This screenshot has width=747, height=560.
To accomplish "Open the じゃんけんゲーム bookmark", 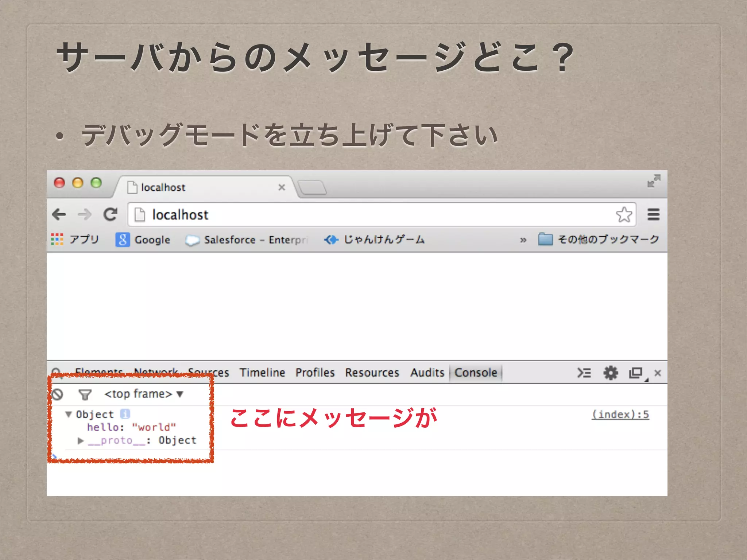I will coord(375,240).
